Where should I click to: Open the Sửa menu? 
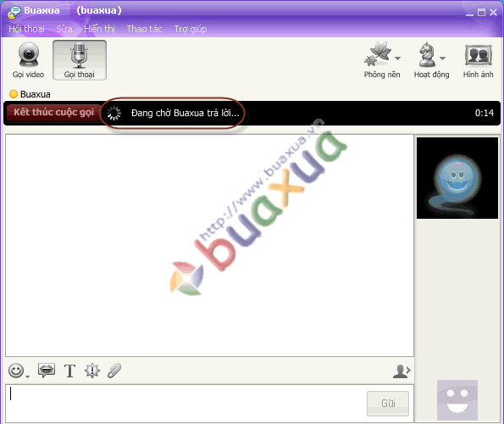(64, 29)
